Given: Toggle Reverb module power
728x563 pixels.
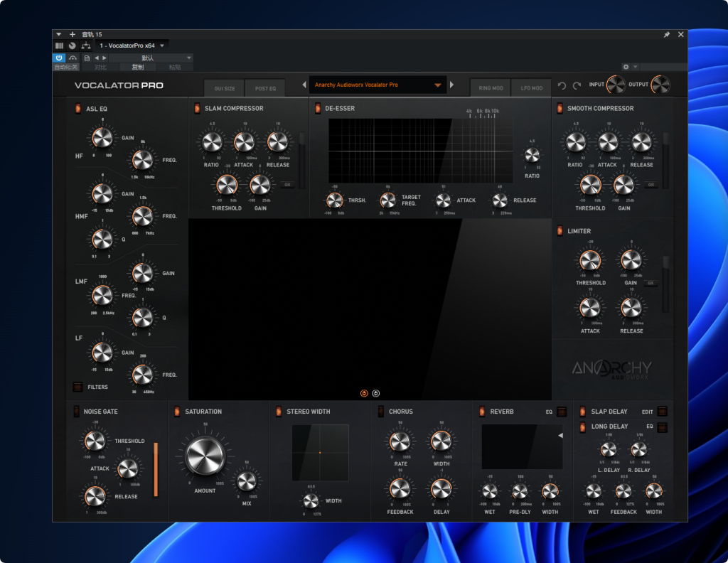Looking at the screenshot, I should coord(482,411).
